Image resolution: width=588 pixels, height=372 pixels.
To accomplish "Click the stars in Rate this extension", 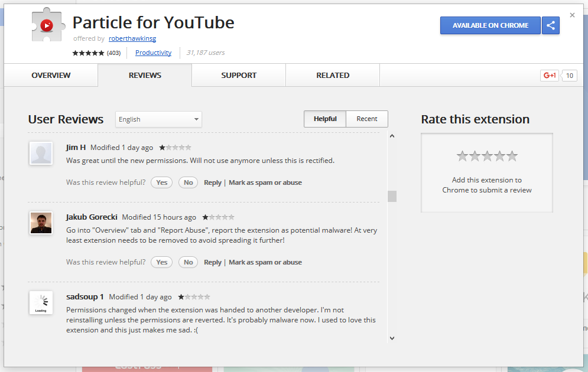I will 487,156.
